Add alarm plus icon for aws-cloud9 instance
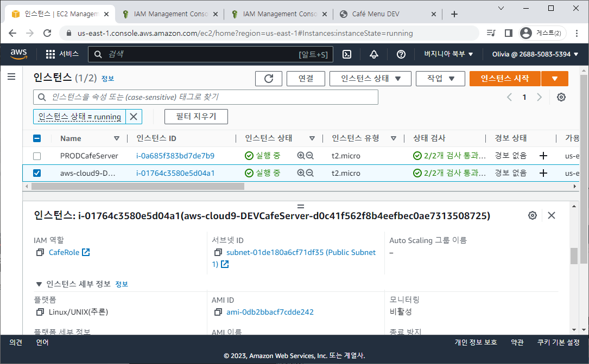The width and height of the screenshot is (589, 364). coord(543,173)
